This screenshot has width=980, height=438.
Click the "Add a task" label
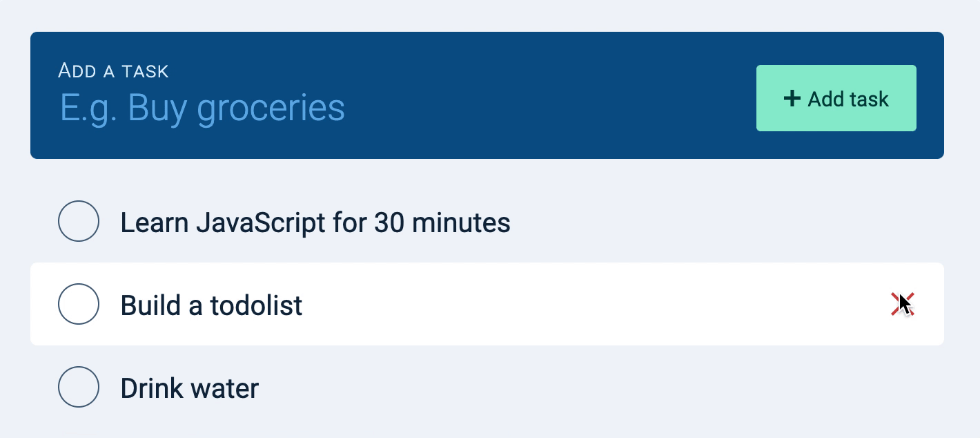pyautogui.click(x=113, y=70)
